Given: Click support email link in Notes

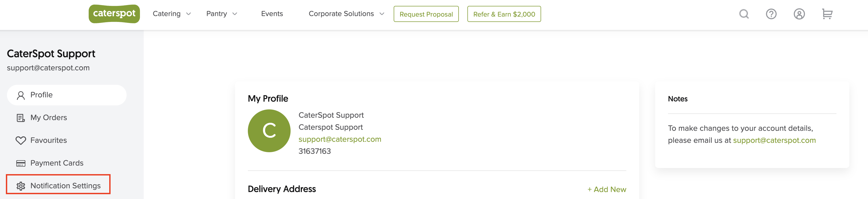Looking at the screenshot, I should (x=774, y=140).
